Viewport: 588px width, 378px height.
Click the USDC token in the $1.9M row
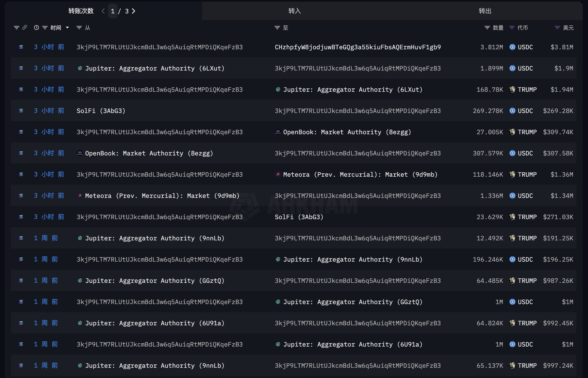point(525,68)
